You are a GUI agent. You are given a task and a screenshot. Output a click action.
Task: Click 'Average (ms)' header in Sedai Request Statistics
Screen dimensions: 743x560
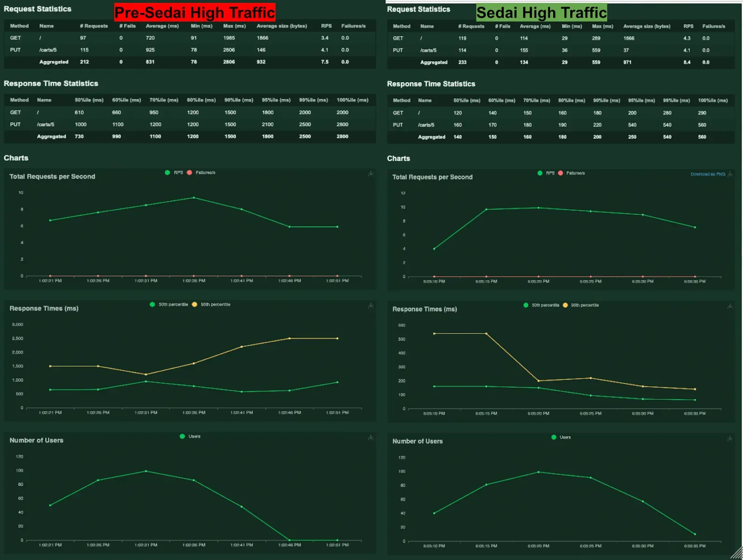pyautogui.click(x=535, y=26)
